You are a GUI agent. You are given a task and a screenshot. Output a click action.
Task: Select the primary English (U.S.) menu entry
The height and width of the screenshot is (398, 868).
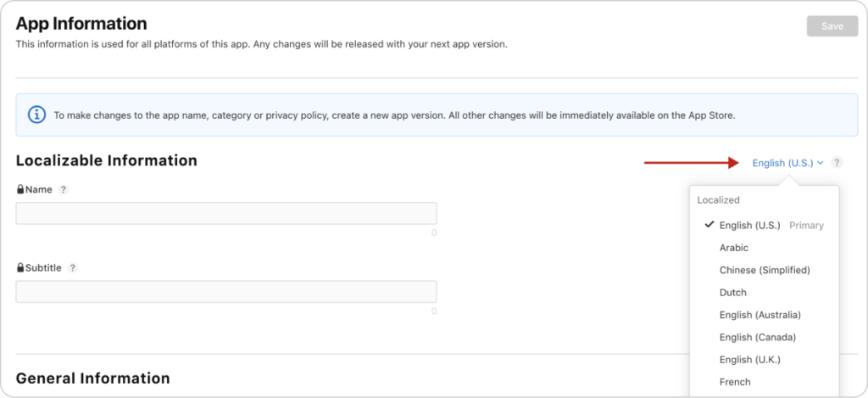(x=765, y=225)
